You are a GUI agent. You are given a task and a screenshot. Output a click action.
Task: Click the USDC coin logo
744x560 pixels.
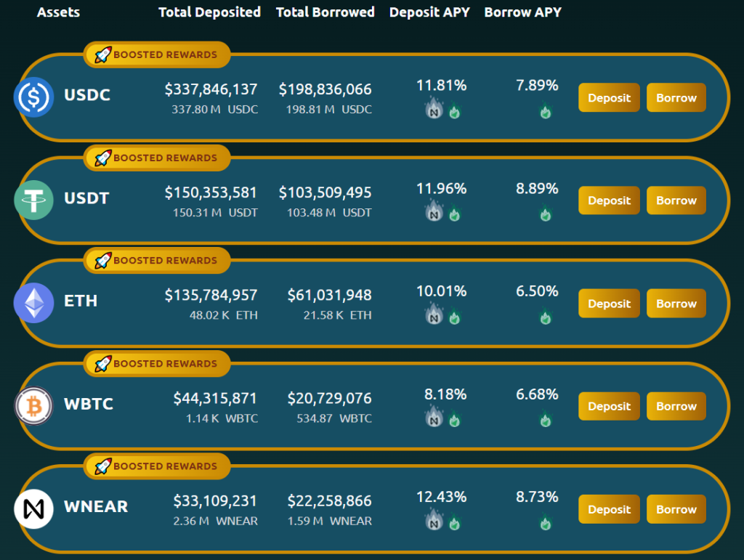[x=33, y=97]
